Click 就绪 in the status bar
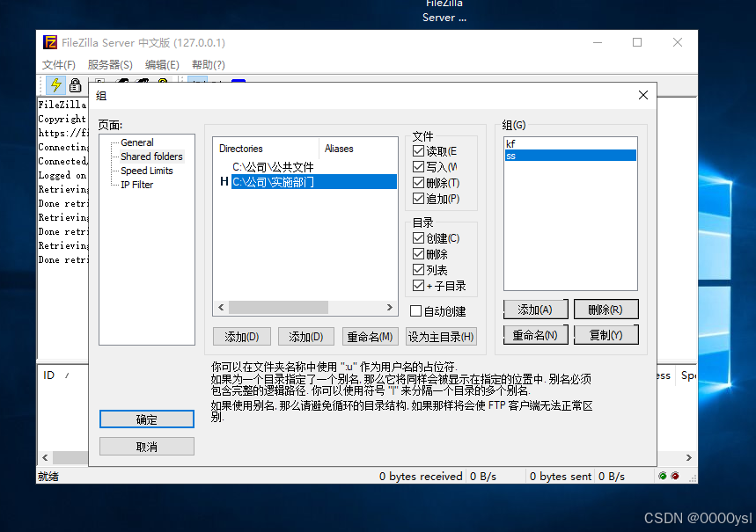 48,477
